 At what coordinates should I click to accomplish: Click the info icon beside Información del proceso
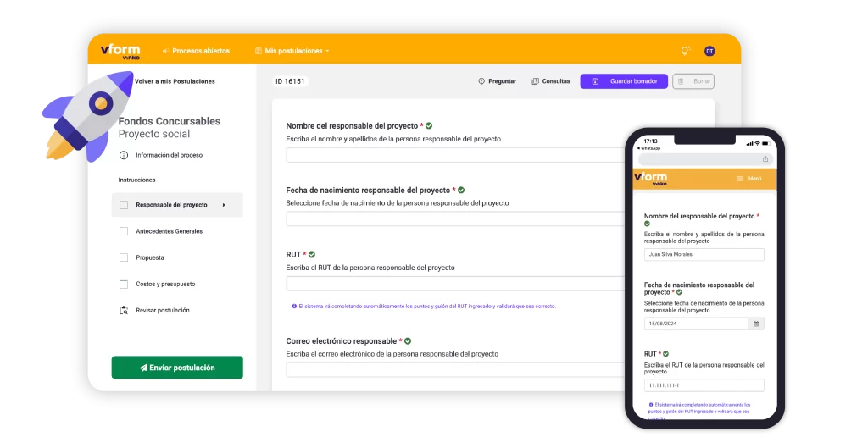pos(124,155)
